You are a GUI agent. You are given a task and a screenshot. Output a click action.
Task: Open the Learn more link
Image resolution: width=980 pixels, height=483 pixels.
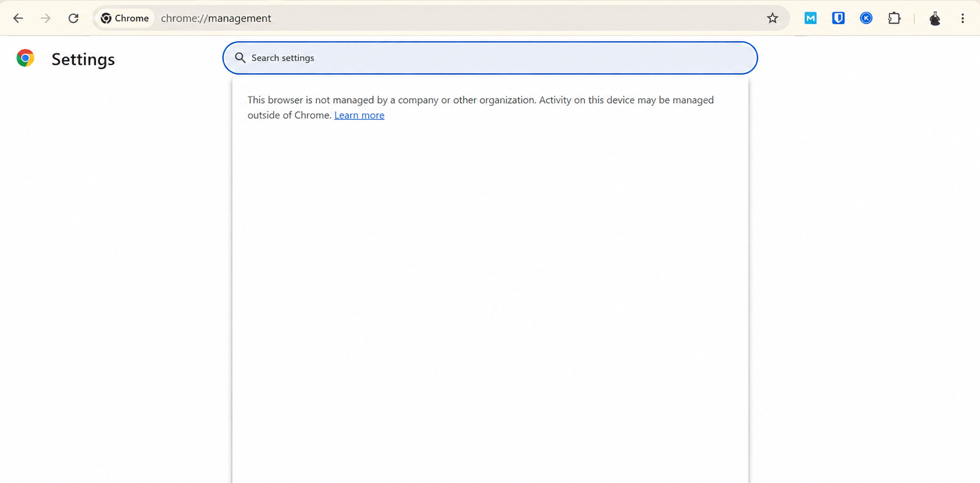pyautogui.click(x=359, y=115)
